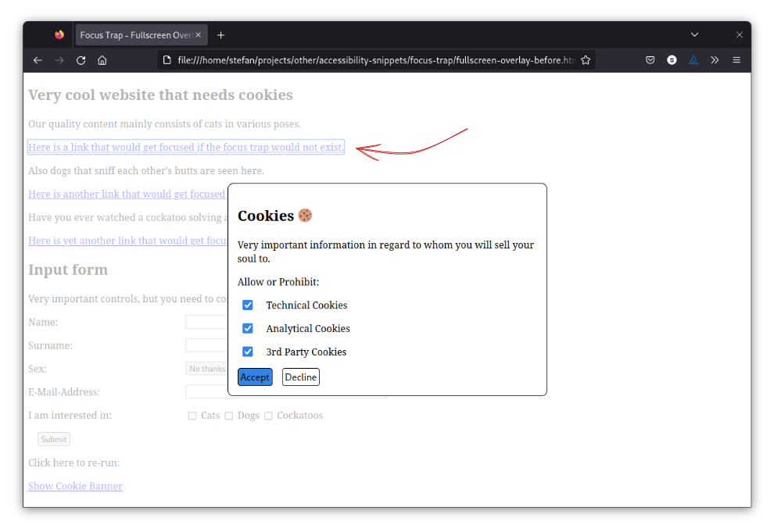Open the application hamburger menu
The height and width of the screenshot is (532, 774).
(x=736, y=60)
